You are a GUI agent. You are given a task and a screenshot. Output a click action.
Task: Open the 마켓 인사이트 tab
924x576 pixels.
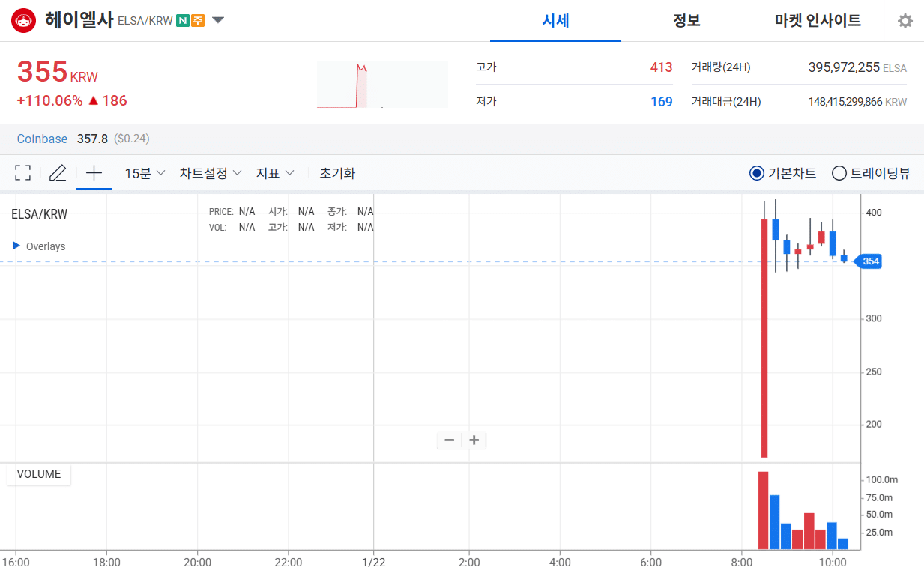[x=818, y=20]
